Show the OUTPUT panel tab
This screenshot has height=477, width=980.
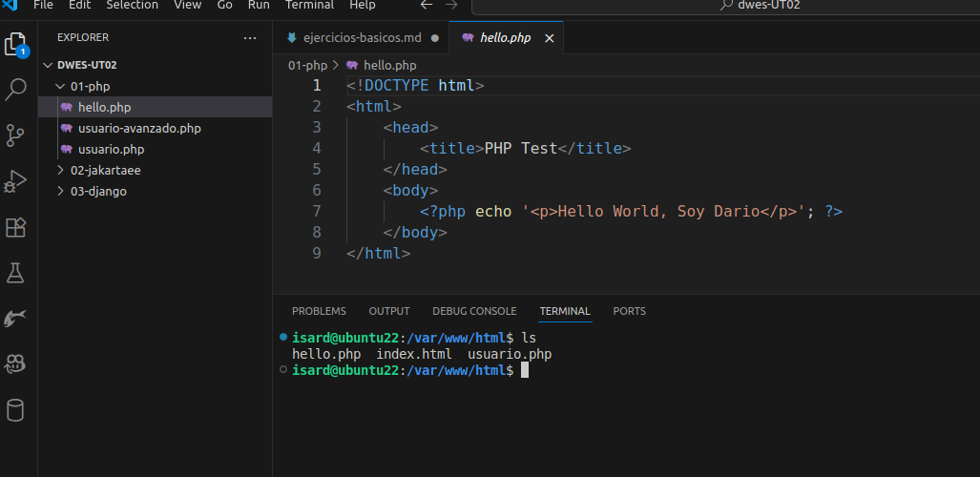pos(388,311)
